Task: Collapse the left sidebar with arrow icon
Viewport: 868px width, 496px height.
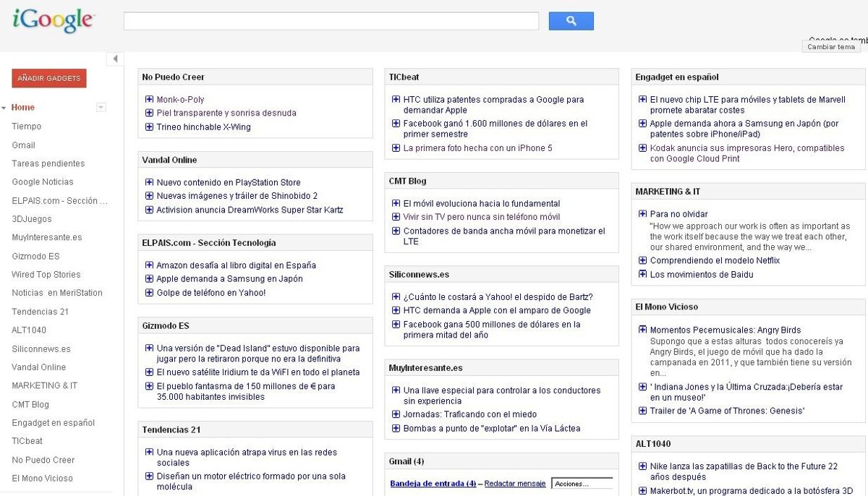Action: pos(114,59)
